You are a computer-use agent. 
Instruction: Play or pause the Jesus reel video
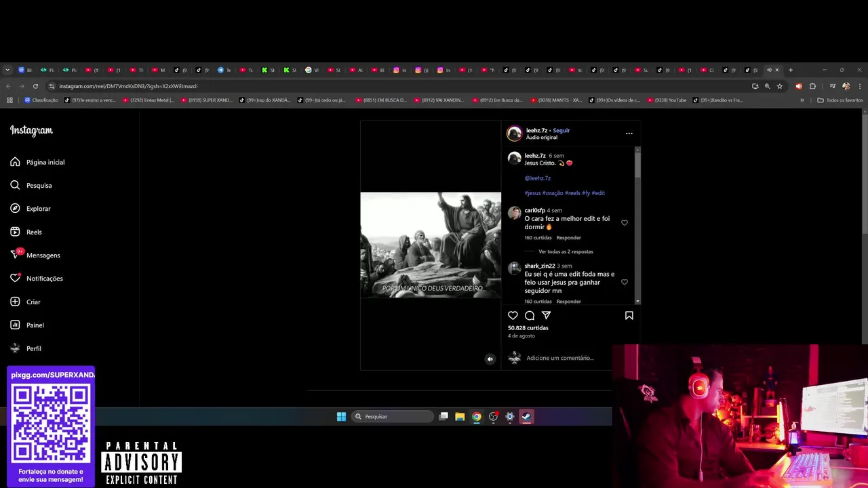[431, 245]
